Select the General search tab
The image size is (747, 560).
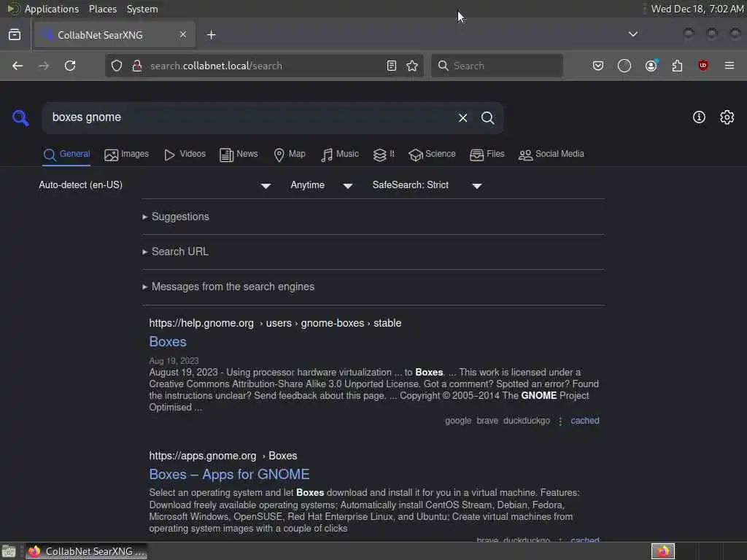[x=66, y=155]
